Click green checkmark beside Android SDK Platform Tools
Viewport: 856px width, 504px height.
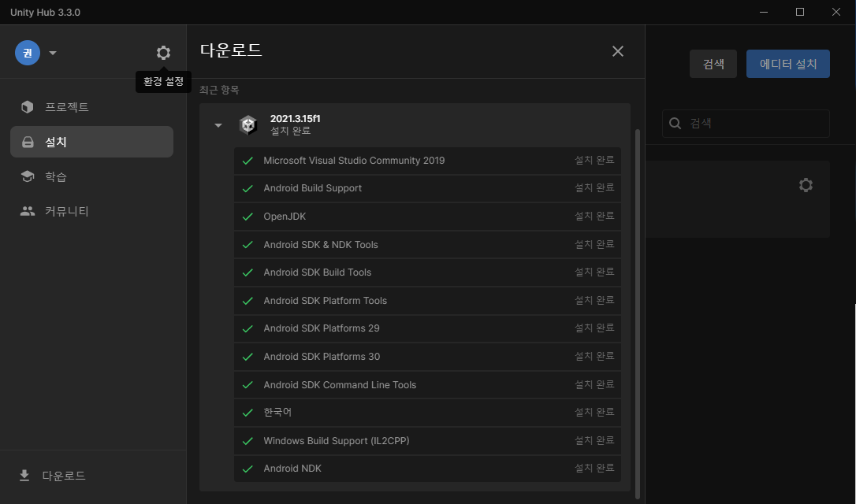pos(247,301)
